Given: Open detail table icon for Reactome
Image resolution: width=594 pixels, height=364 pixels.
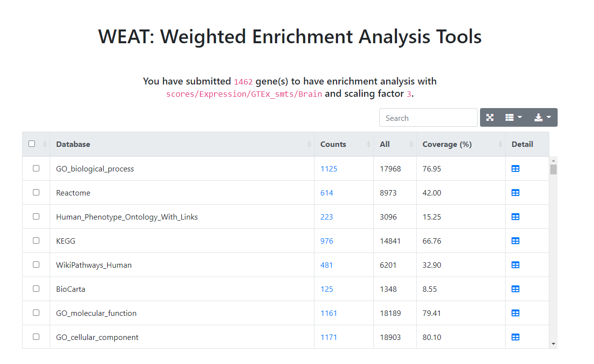Looking at the screenshot, I should [515, 193].
